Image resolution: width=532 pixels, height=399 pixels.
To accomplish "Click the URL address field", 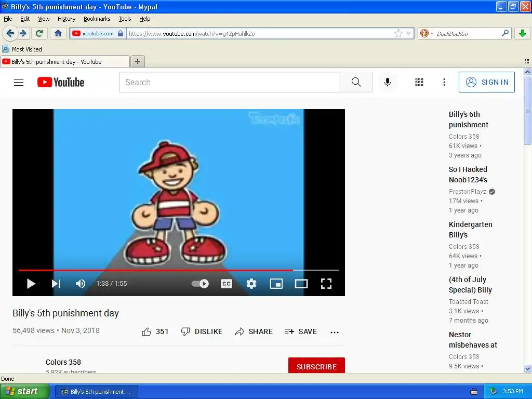I will (260, 34).
